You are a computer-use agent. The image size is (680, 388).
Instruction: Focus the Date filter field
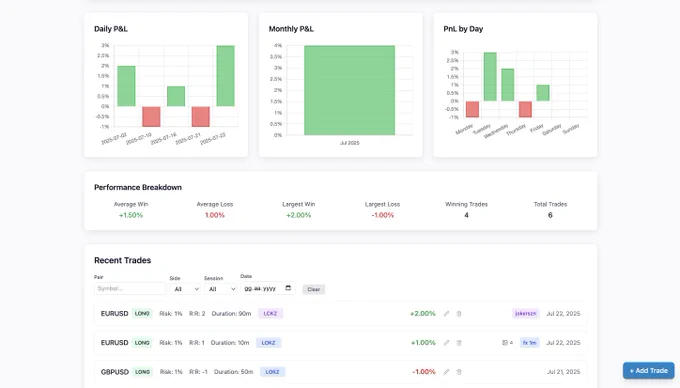click(268, 288)
